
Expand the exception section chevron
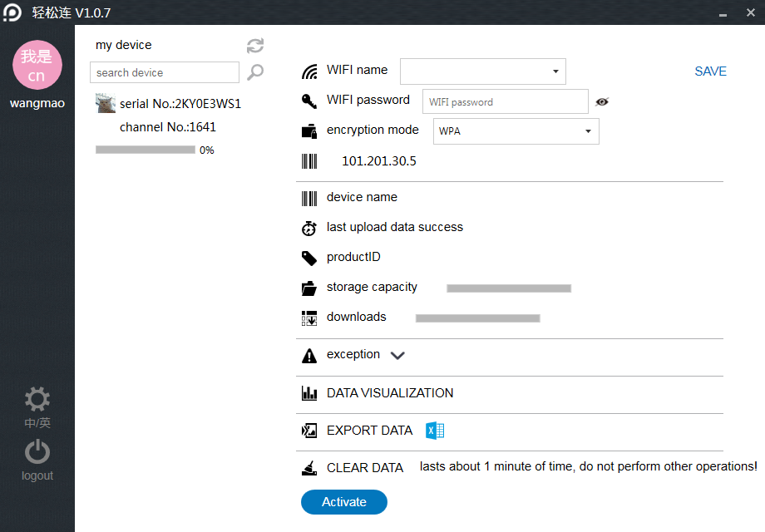point(397,356)
